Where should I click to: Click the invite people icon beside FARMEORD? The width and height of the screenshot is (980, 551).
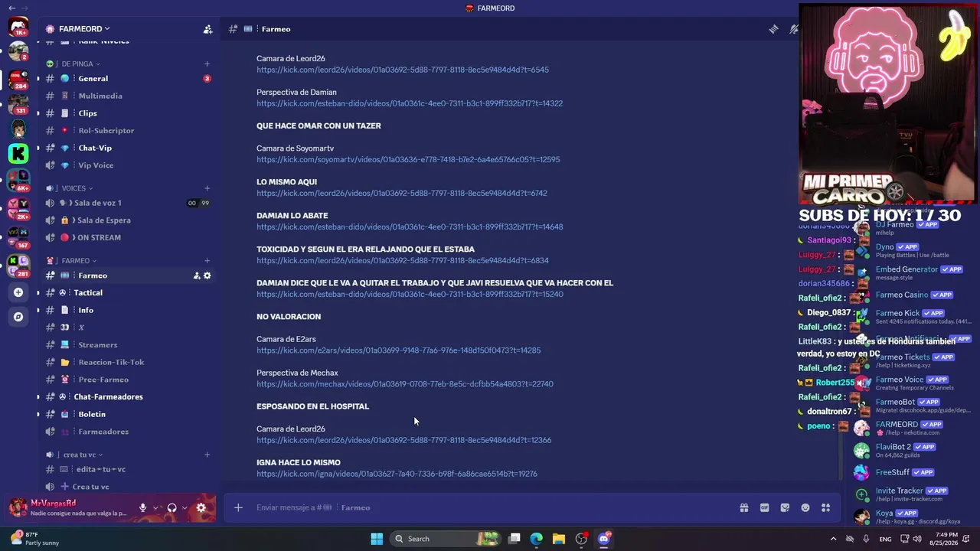[x=207, y=29]
